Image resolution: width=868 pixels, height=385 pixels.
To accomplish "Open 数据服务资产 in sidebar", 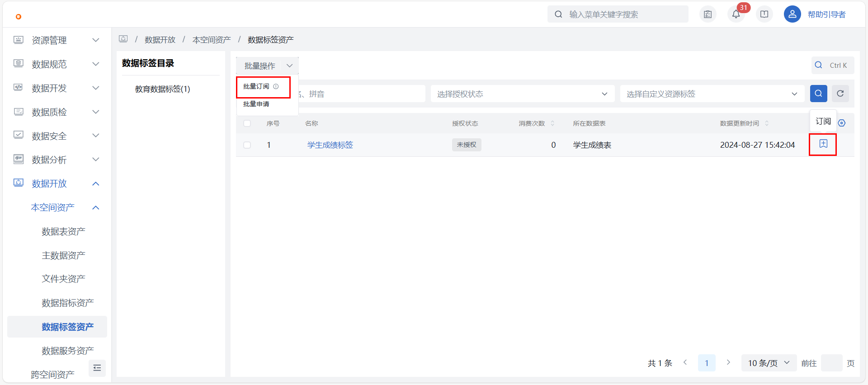I will (x=67, y=351).
